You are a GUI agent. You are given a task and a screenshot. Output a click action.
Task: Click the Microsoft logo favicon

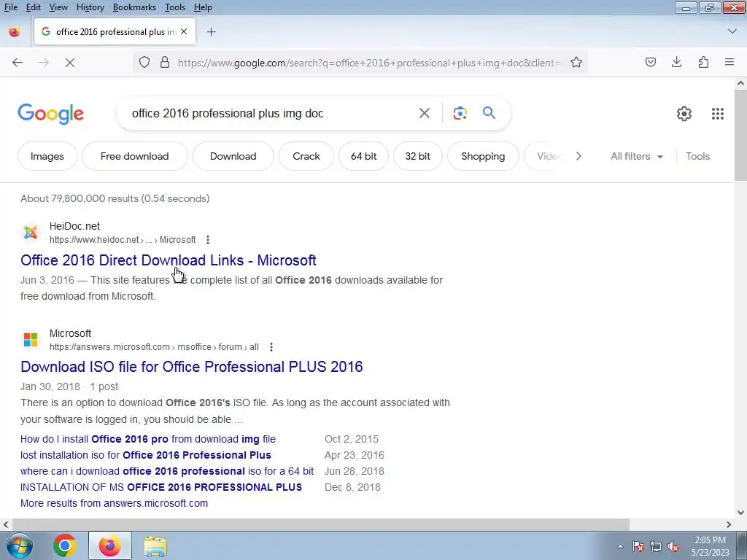(x=31, y=340)
